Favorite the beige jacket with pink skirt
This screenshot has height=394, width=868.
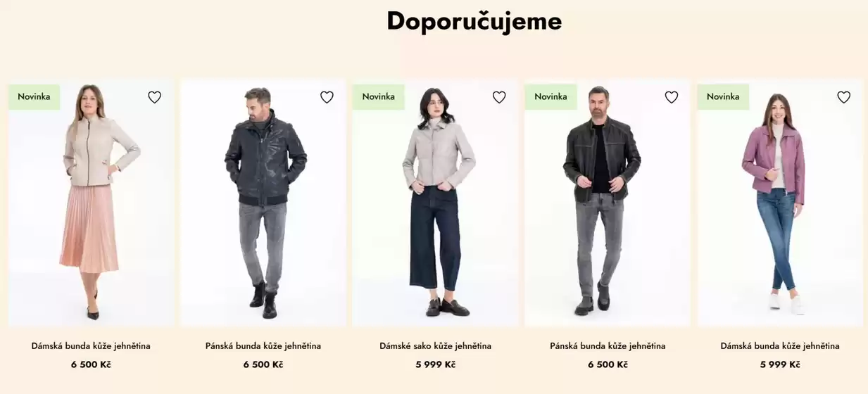154,97
